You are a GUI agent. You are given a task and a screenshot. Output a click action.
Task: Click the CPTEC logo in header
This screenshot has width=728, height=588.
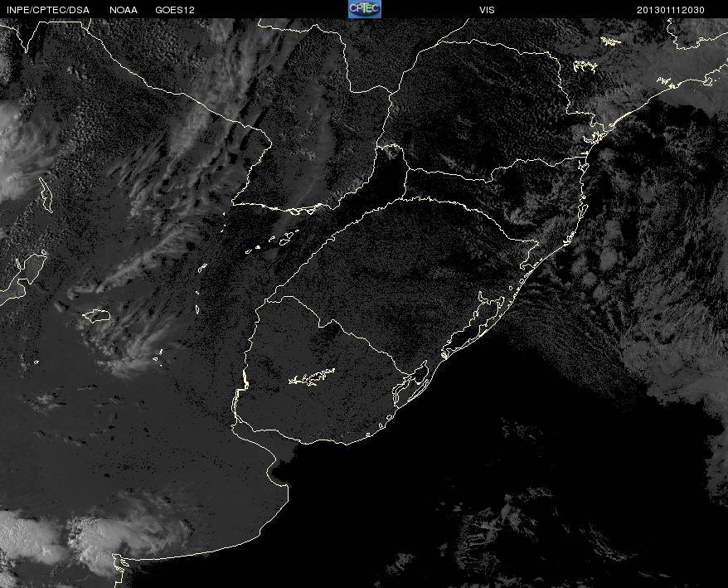point(364,9)
